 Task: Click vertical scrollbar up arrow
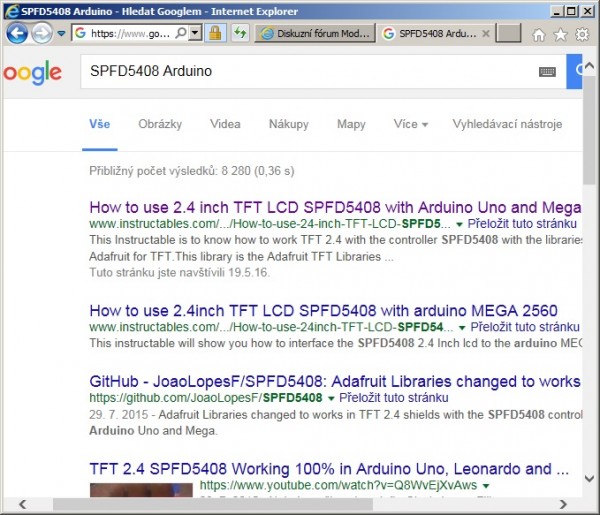[x=590, y=65]
